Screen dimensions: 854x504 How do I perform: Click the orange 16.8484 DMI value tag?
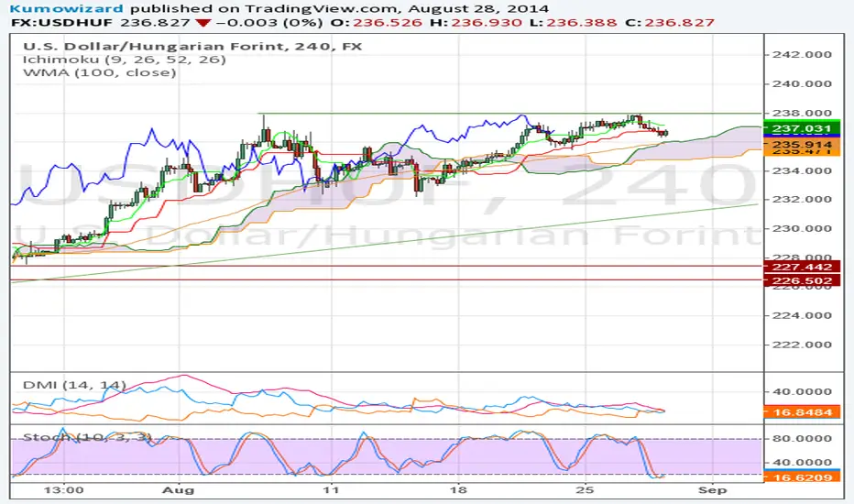pyautogui.click(x=803, y=412)
